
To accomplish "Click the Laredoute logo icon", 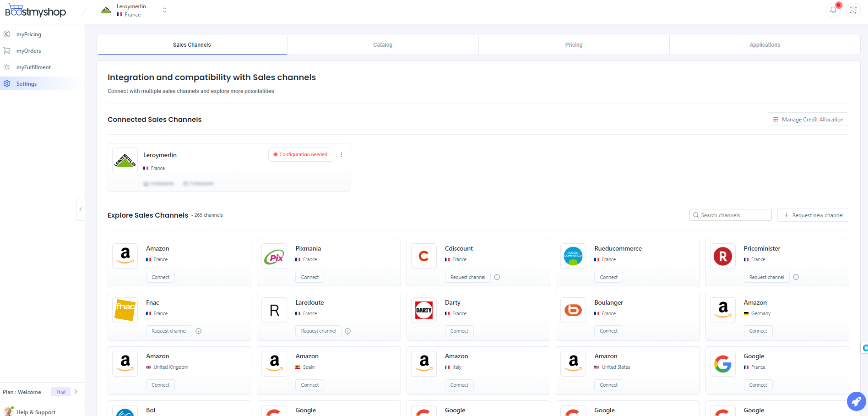I will 274,310.
